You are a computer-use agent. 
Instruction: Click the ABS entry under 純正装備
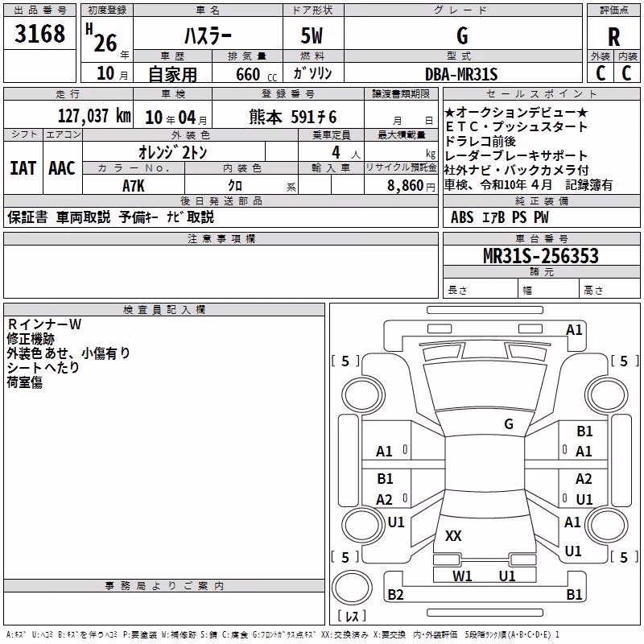click(x=461, y=217)
